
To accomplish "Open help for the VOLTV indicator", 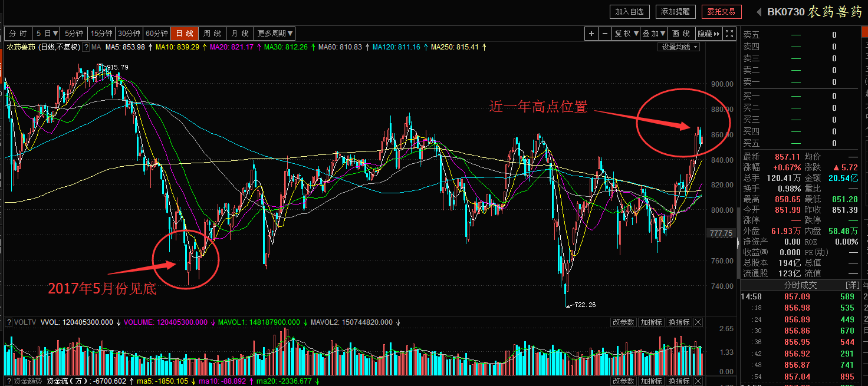I will point(8,322).
